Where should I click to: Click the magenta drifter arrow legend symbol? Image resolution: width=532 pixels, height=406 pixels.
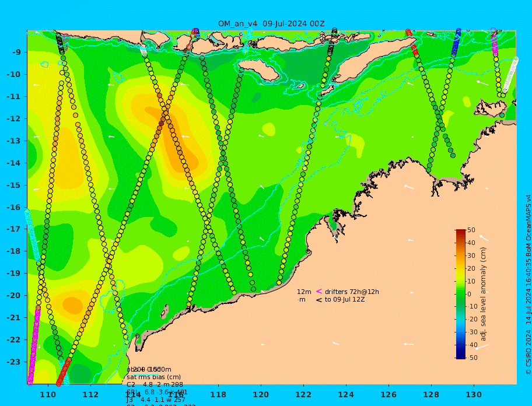pos(319,291)
